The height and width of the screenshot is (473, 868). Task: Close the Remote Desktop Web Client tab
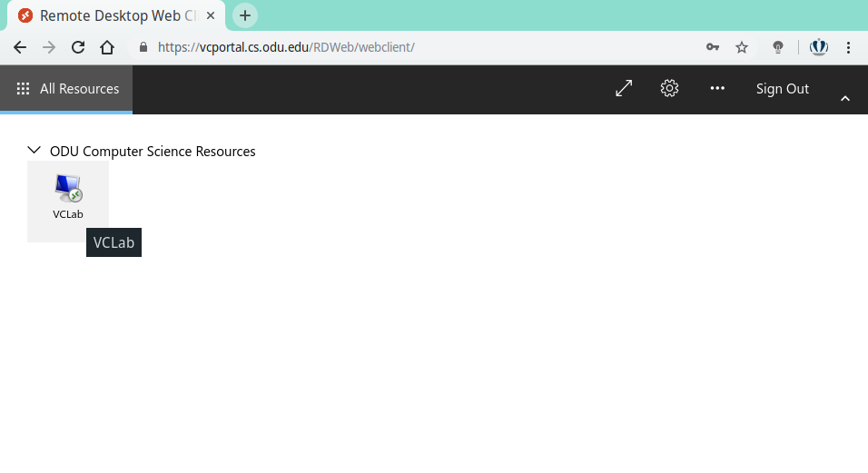tap(211, 15)
